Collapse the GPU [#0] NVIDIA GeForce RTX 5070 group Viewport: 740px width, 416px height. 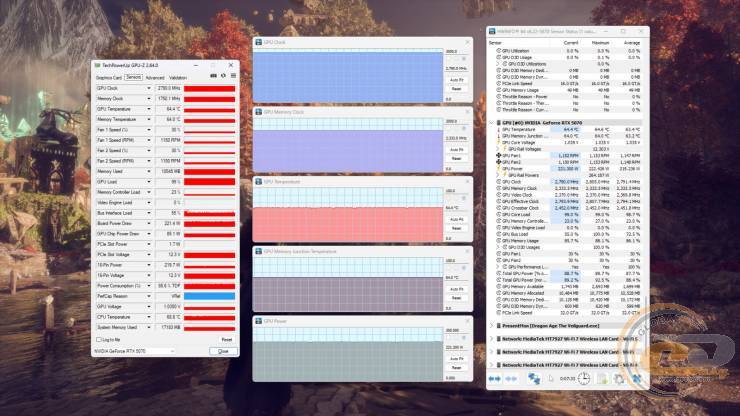pyautogui.click(x=492, y=123)
